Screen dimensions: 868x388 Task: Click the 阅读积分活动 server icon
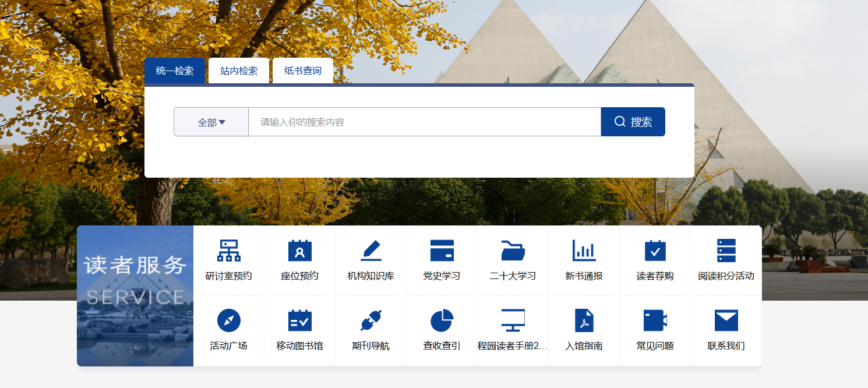coord(726,251)
